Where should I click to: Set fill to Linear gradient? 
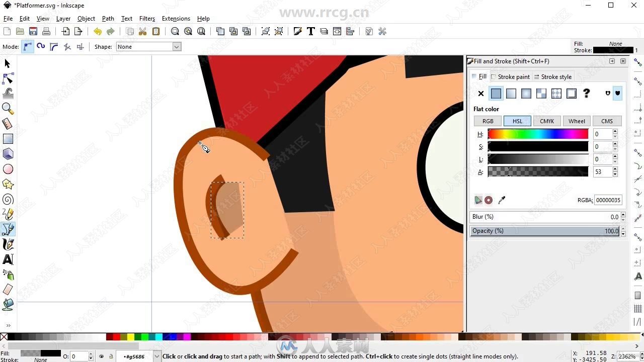point(511,94)
